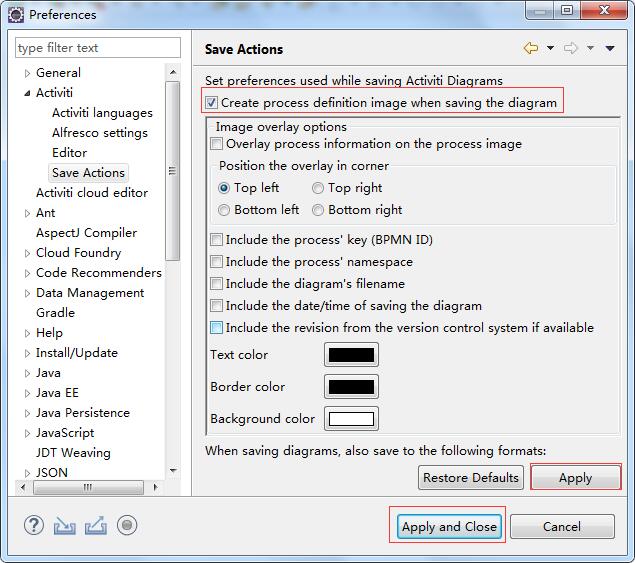Click the tree scrollbar down arrow
Image resolution: width=635 pixels, height=563 pixels.
pos(173,471)
